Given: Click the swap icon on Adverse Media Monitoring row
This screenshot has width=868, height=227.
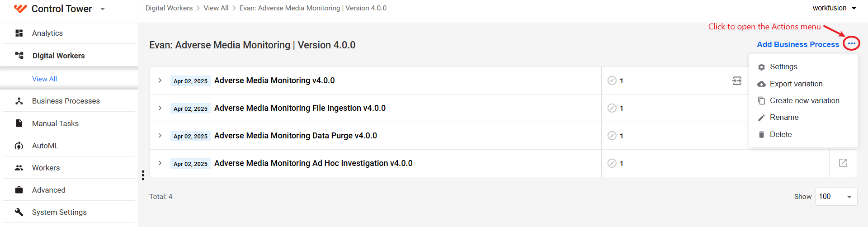Looking at the screenshot, I should coord(737,80).
